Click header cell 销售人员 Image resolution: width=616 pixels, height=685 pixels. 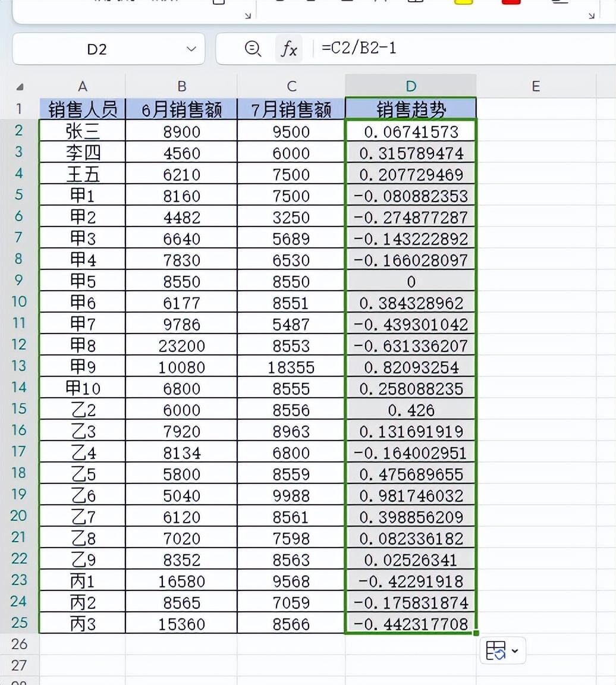pos(82,109)
